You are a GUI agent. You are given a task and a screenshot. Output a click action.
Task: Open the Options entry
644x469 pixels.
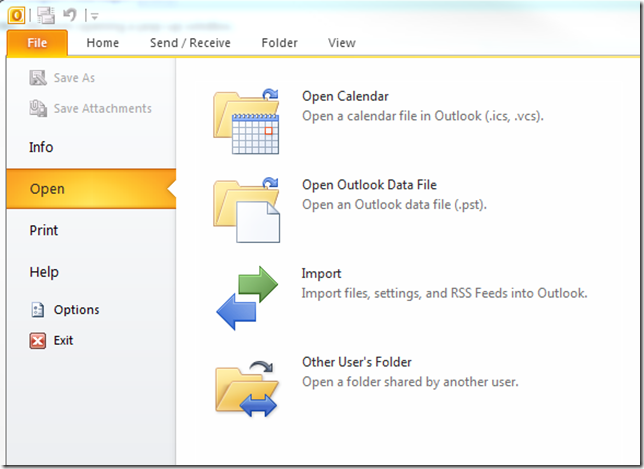pos(76,310)
